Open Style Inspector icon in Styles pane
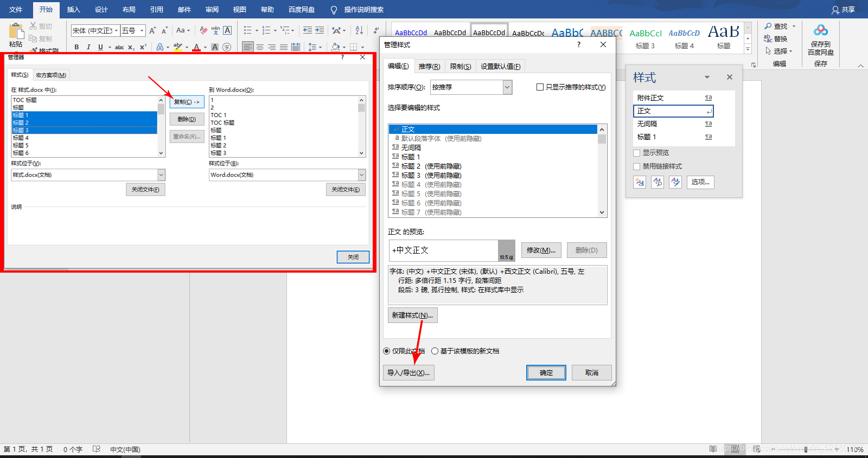 658,182
